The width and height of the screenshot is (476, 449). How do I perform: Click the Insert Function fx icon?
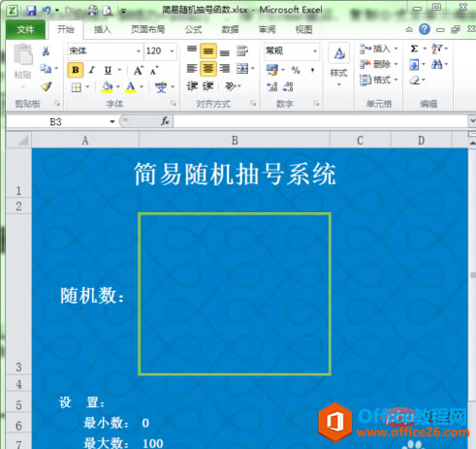(165, 121)
